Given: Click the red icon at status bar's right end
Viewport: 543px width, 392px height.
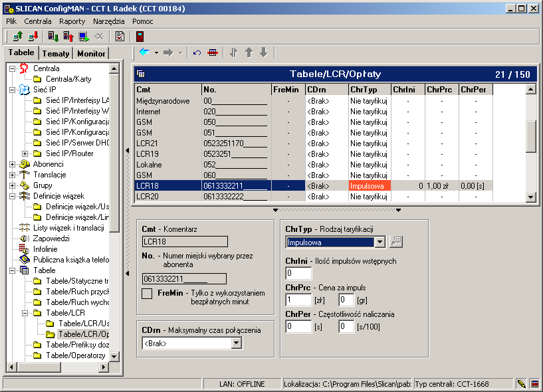Looking at the screenshot, I should click(535, 383).
